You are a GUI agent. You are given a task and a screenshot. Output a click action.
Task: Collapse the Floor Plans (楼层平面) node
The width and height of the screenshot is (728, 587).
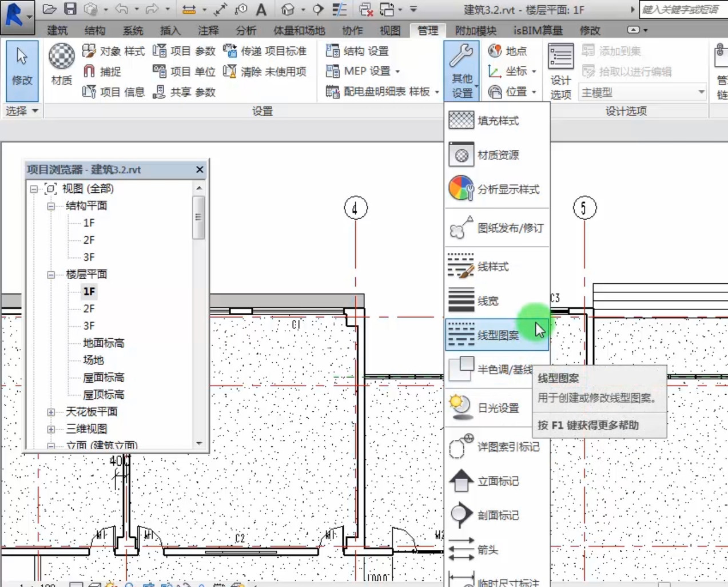pyautogui.click(x=51, y=275)
